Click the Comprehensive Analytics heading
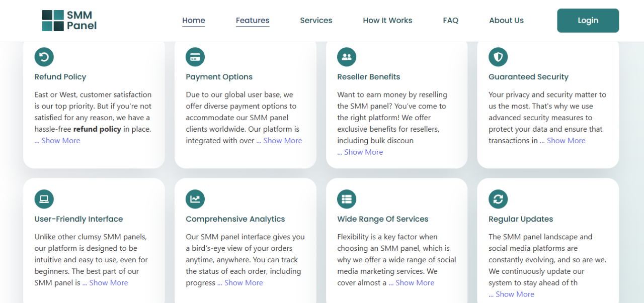This screenshot has width=644, height=303. pos(235,219)
